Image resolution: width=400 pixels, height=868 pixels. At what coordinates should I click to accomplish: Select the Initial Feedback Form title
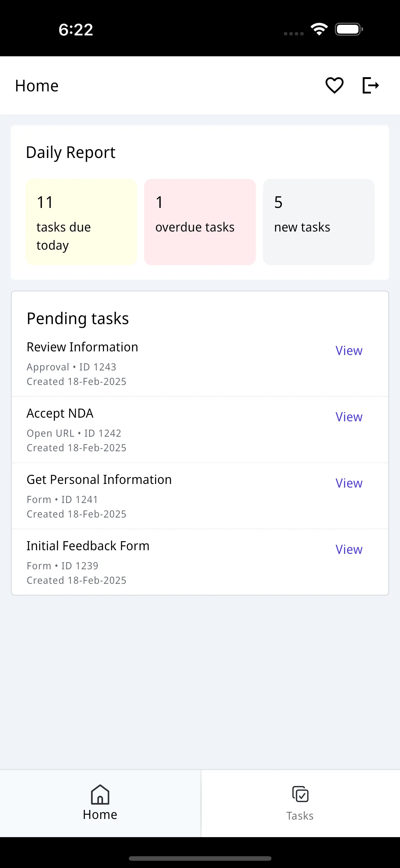click(88, 546)
